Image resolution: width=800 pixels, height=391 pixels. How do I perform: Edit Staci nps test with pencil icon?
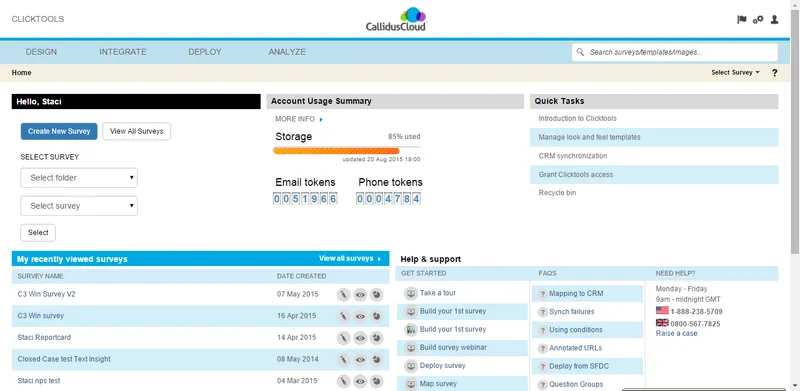click(x=343, y=381)
